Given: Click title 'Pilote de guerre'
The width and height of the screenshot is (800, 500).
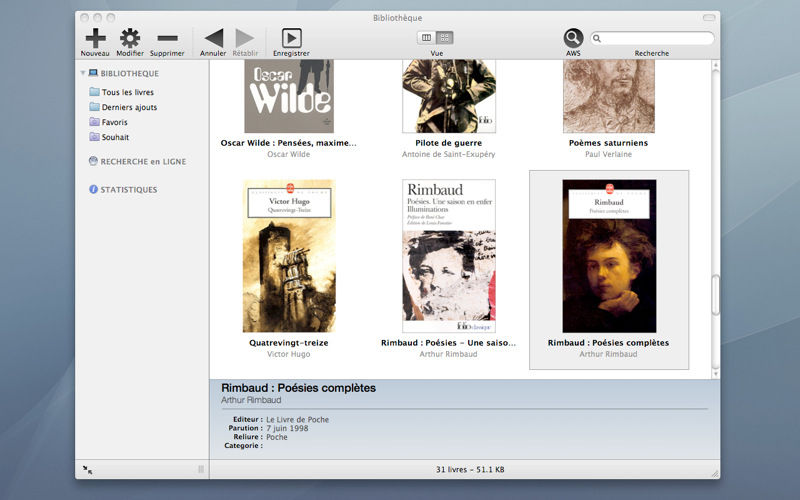Looking at the screenshot, I should (448, 143).
